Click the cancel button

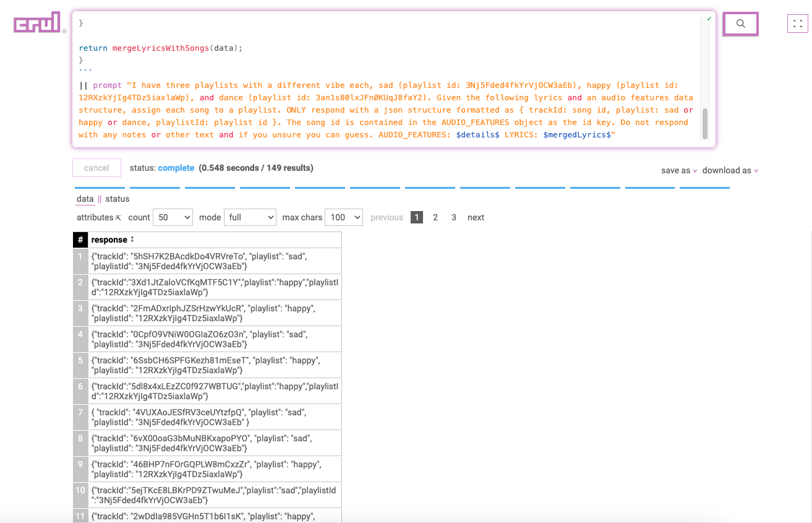(96, 168)
